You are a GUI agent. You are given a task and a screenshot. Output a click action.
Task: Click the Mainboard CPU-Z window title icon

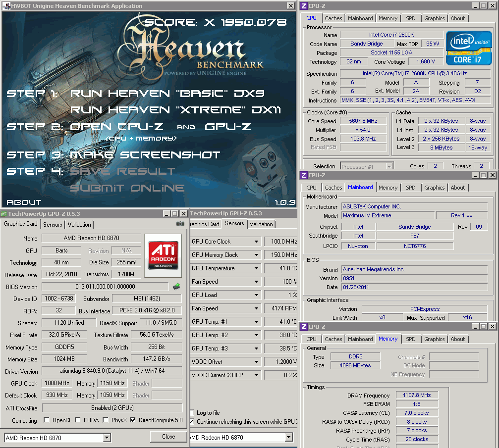pos(304,175)
